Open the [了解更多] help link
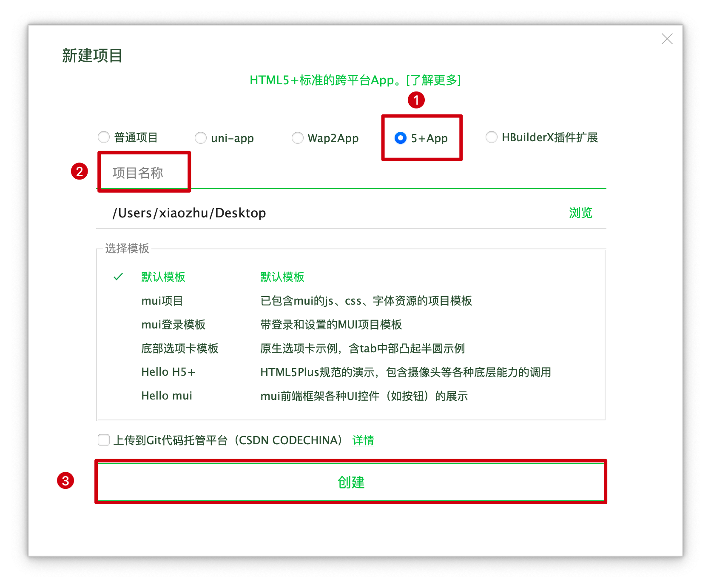 click(433, 80)
